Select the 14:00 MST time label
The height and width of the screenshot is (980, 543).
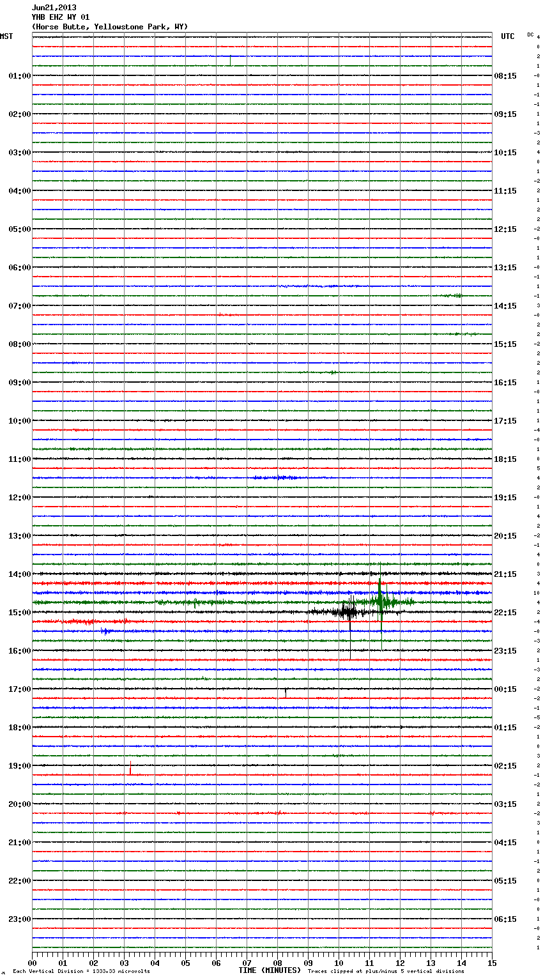(19, 574)
